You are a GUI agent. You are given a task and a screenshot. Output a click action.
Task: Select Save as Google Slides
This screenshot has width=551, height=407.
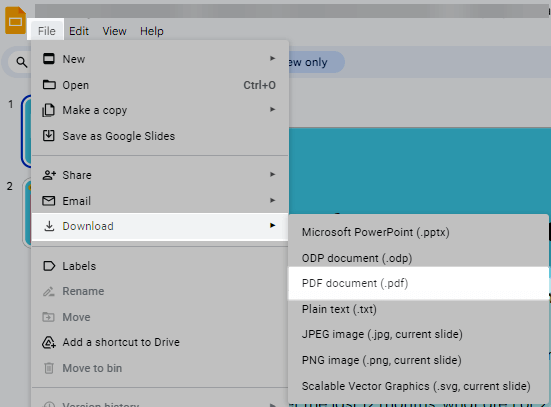(160, 136)
